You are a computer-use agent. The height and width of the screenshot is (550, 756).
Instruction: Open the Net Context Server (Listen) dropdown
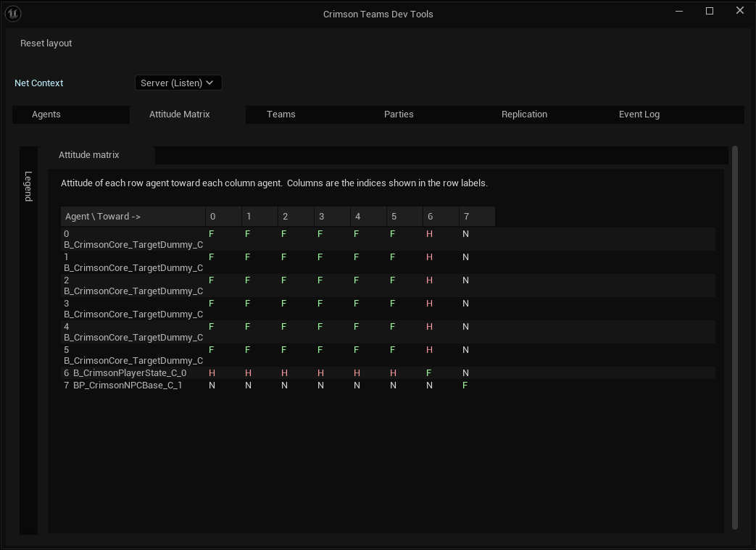coord(178,83)
